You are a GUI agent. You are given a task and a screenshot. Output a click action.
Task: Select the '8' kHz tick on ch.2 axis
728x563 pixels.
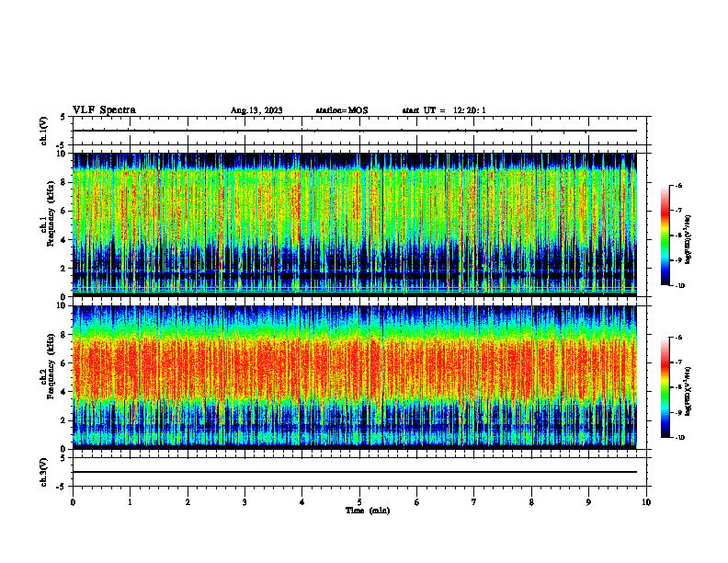coord(64,335)
